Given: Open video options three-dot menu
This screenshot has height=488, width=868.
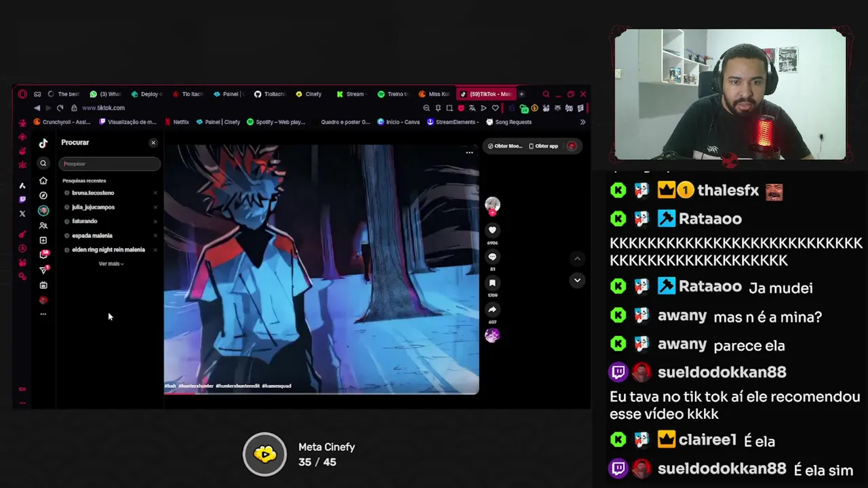Looking at the screenshot, I should (x=469, y=152).
